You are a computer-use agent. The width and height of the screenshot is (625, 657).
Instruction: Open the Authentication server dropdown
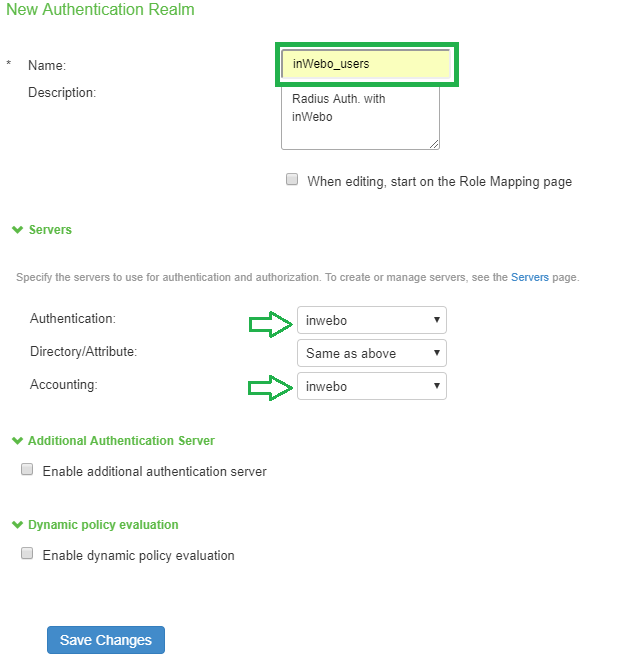coord(372,320)
